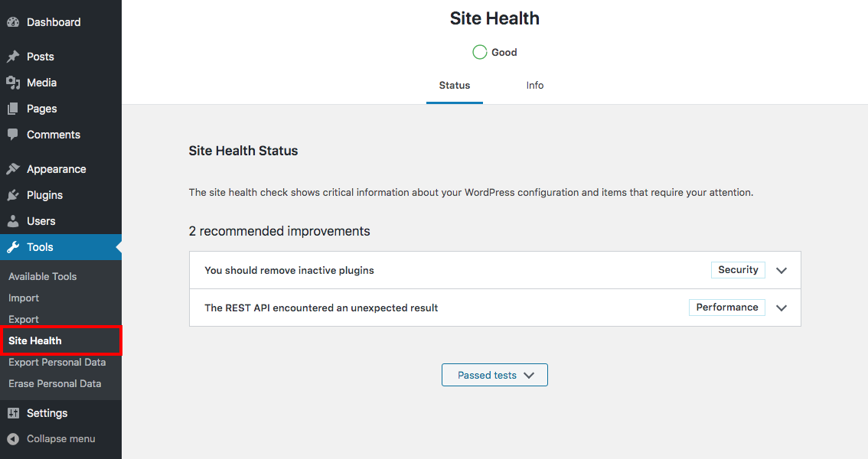Click the Media library icon
This screenshot has width=868, height=459.
[x=13, y=83]
